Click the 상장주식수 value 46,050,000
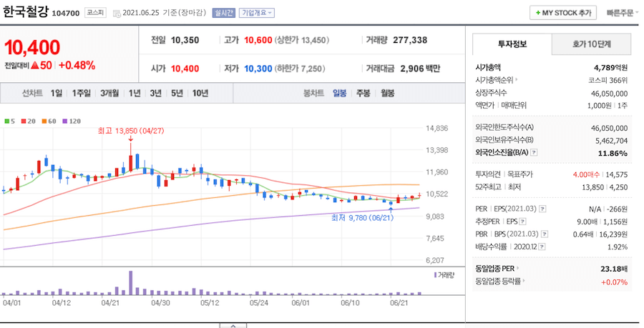The image size is (644, 328). point(610,94)
